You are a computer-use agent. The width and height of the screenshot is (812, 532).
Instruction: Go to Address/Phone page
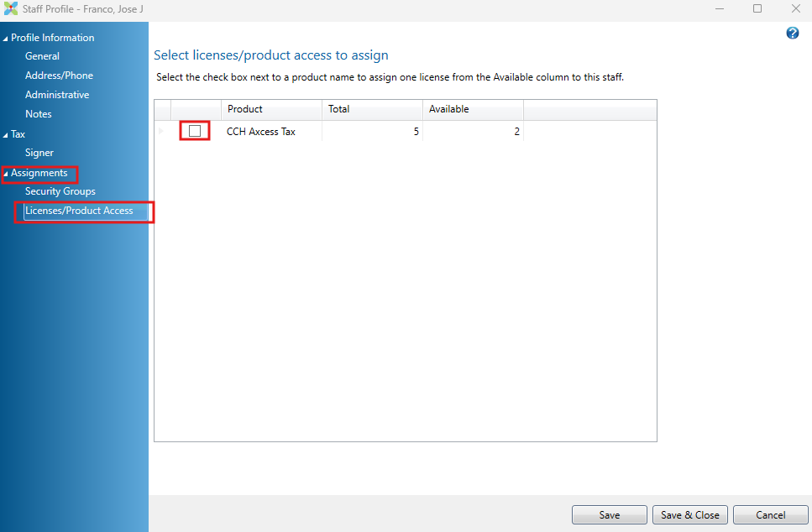coord(59,76)
